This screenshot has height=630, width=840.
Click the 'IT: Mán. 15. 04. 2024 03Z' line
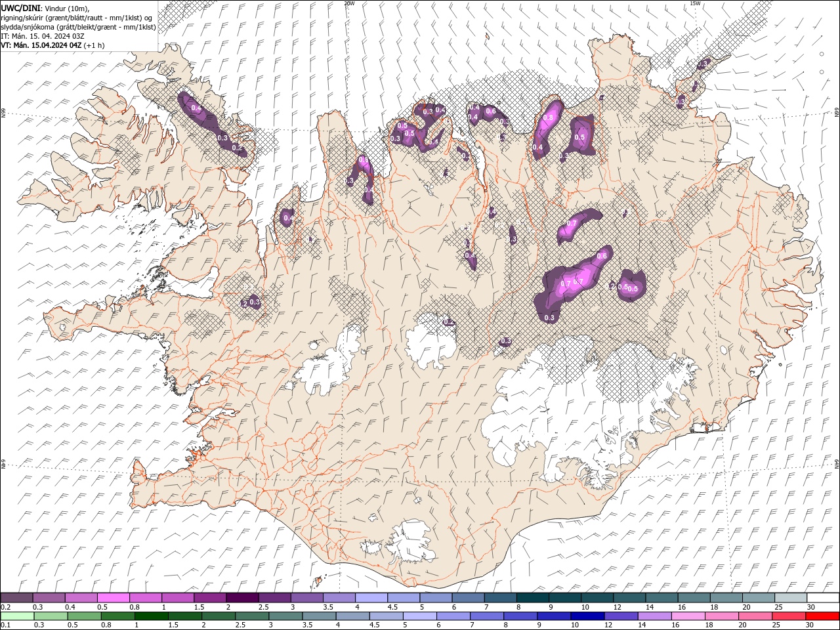(x=42, y=36)
